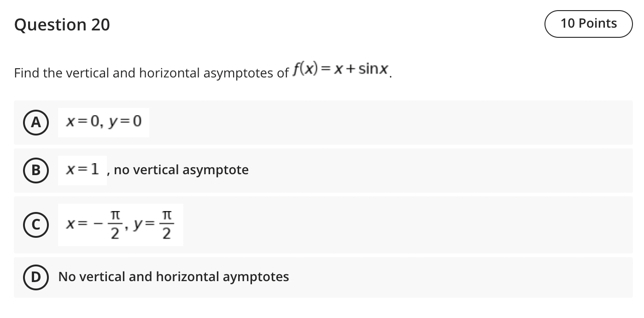Click the 10 Points badge
644x318 pixels.
(588, 23)
